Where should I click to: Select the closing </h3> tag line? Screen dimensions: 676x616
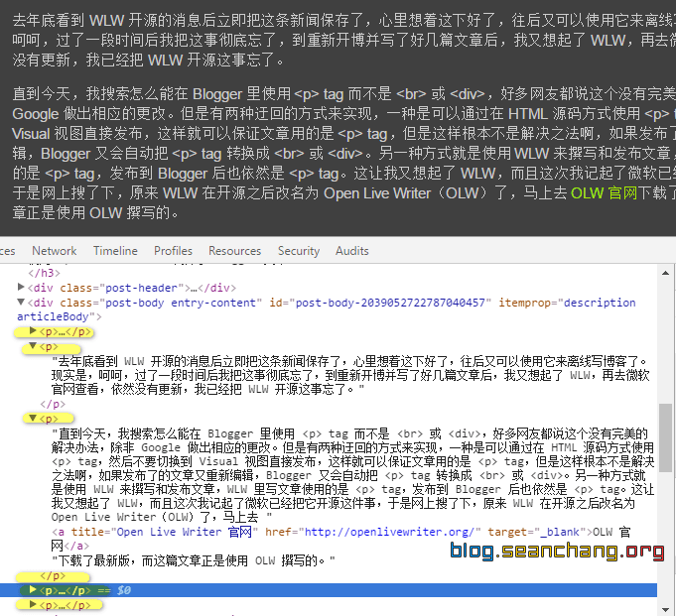click(44, 273)
